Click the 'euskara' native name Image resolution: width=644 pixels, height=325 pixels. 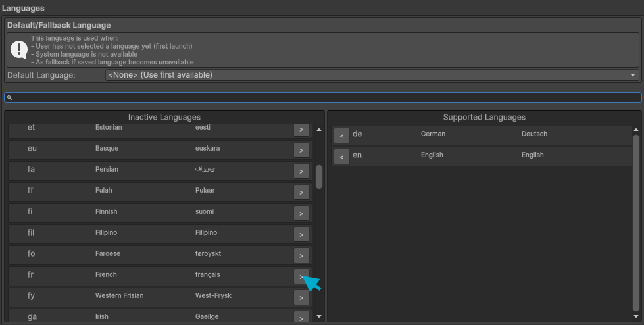click(x=207, y=148)
